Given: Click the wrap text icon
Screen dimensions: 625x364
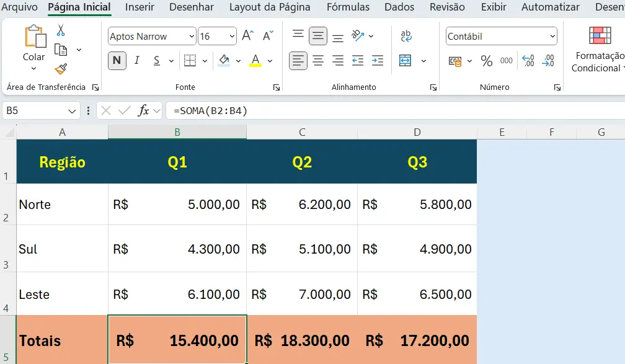Looking at the screenshot, I should pos(406,36).
